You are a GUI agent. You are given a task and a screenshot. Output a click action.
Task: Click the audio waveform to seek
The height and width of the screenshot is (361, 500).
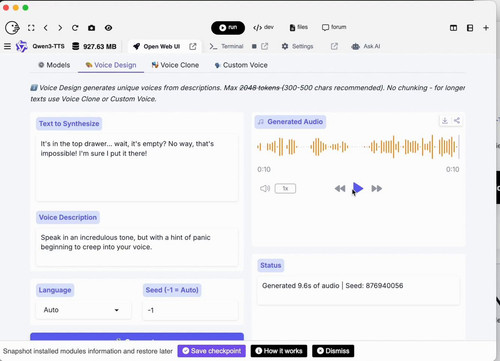point(358,147)
